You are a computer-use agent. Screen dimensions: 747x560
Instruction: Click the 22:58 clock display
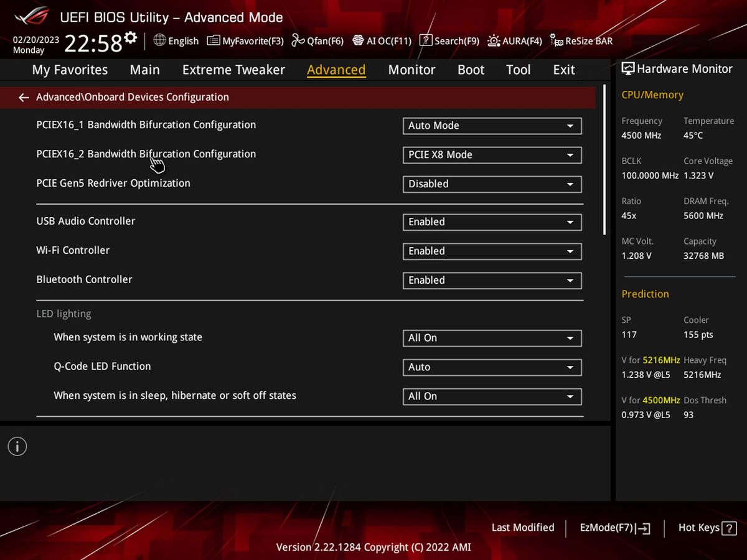93,44
